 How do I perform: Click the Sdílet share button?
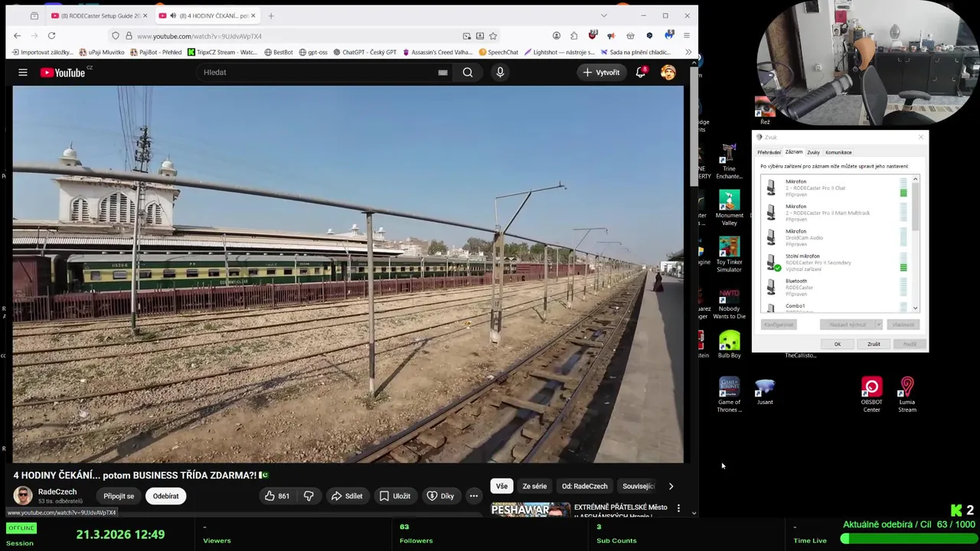(346, 496)
